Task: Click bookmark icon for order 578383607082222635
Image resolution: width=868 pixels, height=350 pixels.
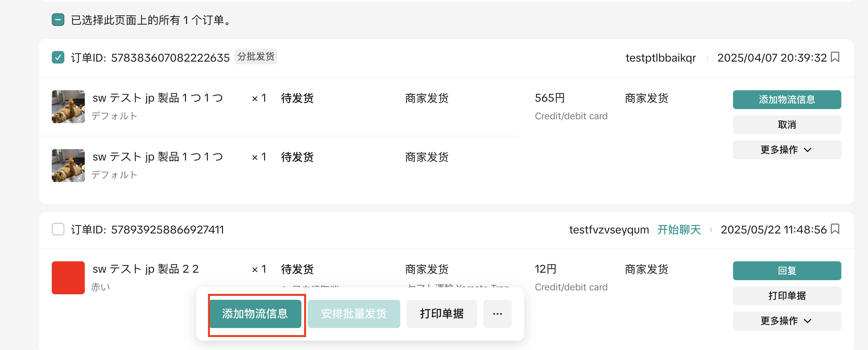Action: click(x=835, y=57)
